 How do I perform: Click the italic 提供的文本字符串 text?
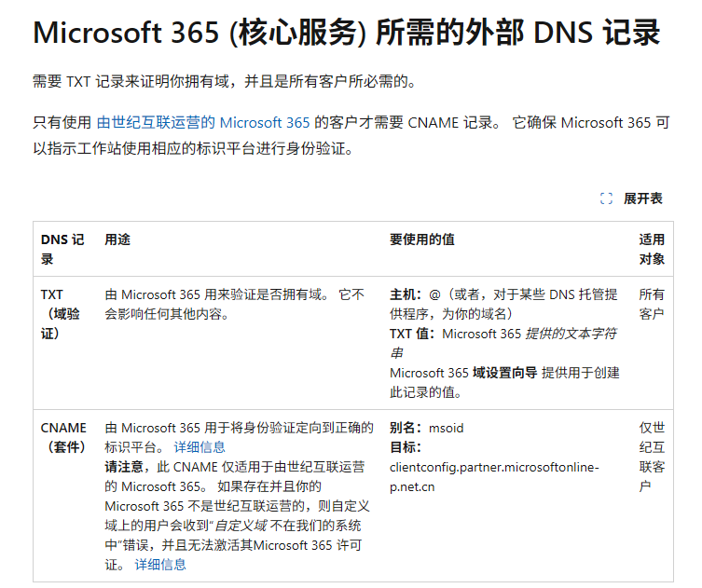[x=503, y=343]
